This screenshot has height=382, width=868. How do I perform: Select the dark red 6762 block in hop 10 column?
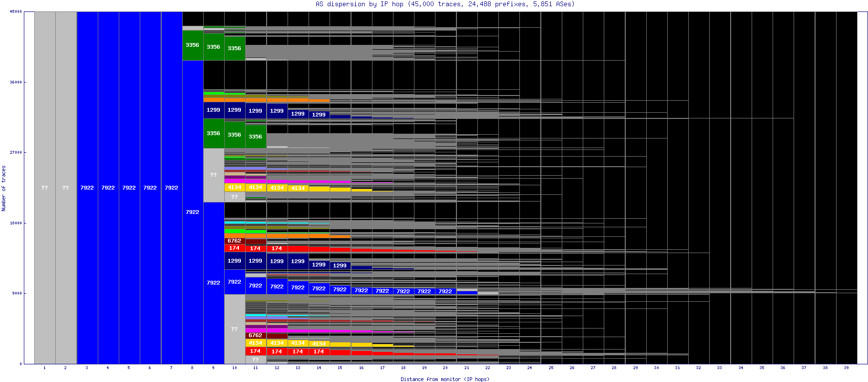235,241
